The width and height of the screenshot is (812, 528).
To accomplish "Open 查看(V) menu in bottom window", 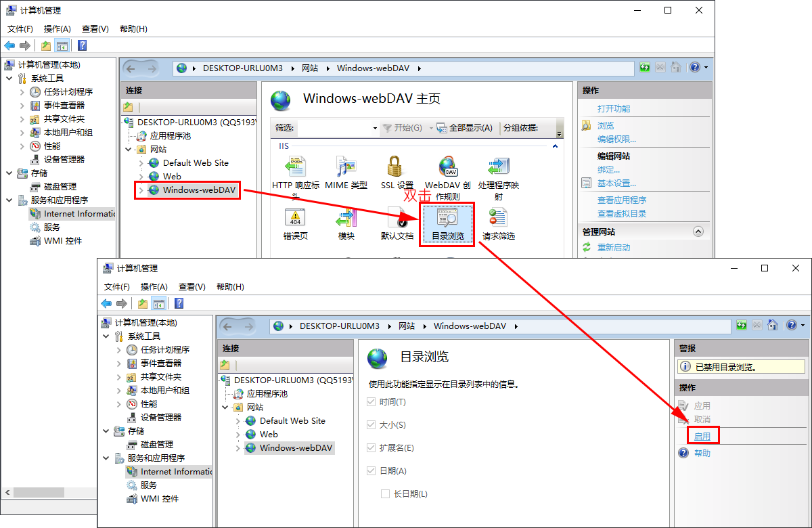I will (x=192, y=287).
